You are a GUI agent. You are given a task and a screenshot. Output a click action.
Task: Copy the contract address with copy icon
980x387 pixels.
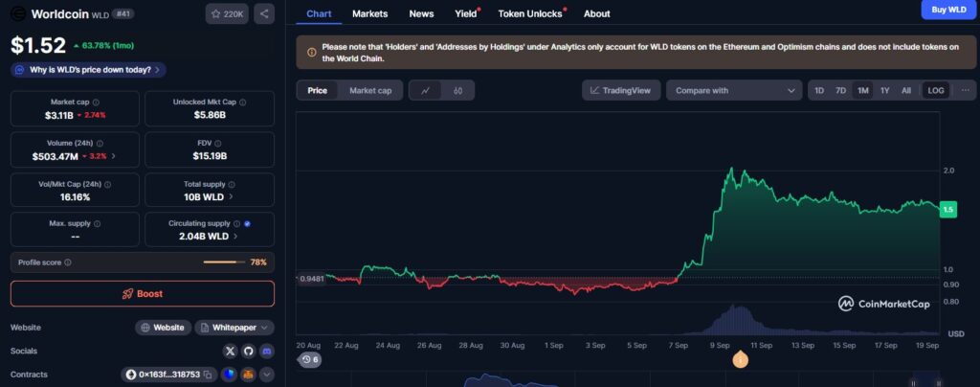pyautogui.click(x=208, y=375)
